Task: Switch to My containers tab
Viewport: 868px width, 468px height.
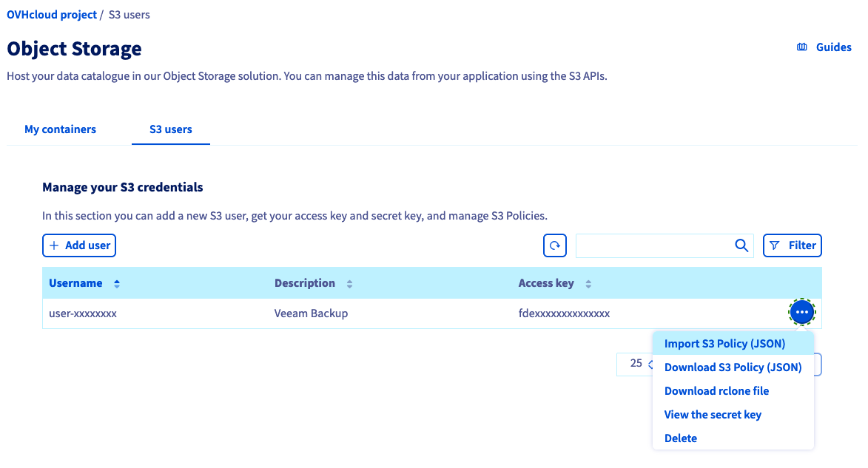Action: coord(60,129)
